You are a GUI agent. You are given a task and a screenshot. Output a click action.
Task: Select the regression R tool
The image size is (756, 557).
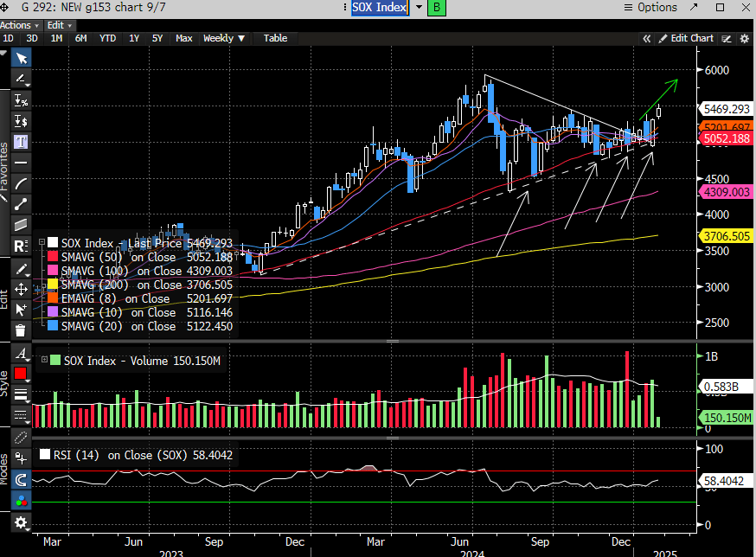tap(21, 246)
